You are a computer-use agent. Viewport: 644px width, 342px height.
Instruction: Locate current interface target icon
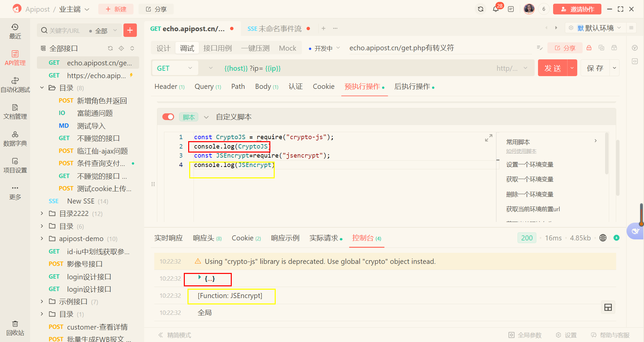point(121,48)
